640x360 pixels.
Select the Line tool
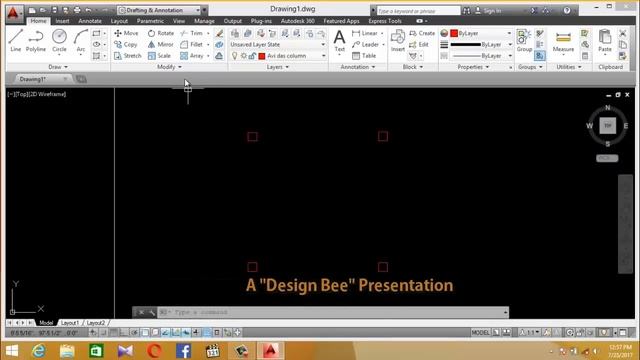pyautogui.click(x=15, y=40)
